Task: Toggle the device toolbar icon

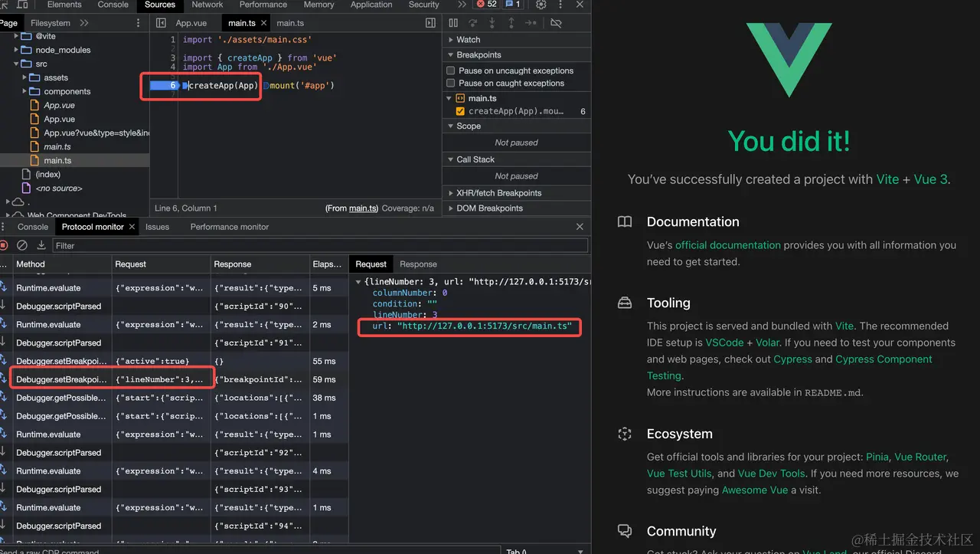Action: point(23,5)
